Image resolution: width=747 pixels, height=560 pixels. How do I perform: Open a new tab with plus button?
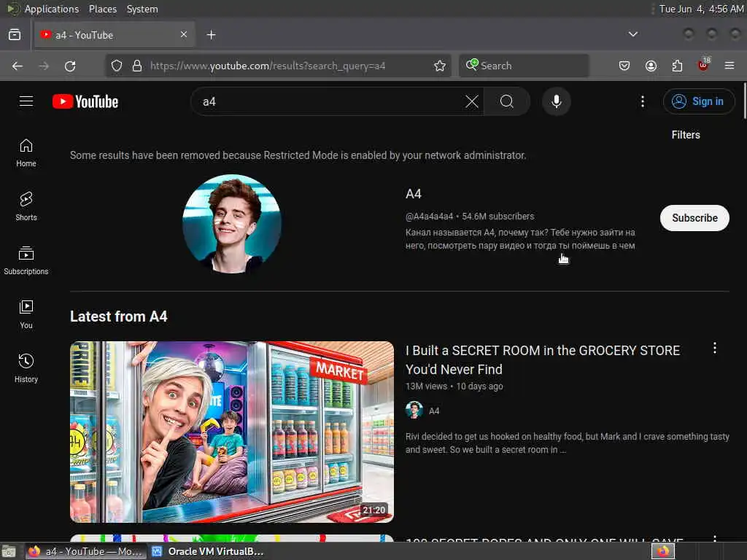pyautogui.click(x=211, y=35)
